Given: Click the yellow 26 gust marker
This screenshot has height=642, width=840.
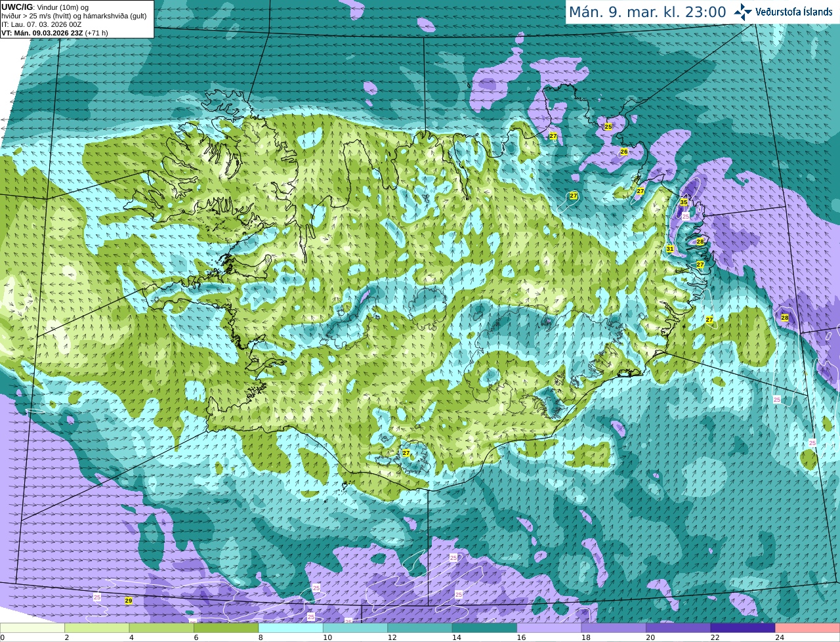Looking at the screenshot, I should (x=624, y=152).
